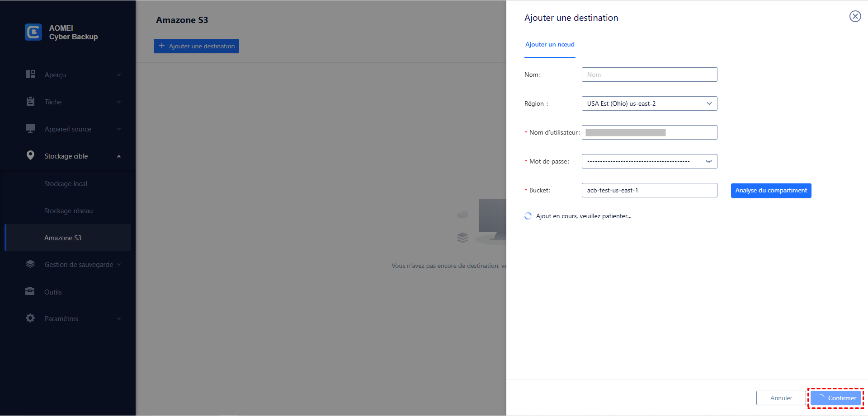Expand the Paramètres menu chevron
The image size is (868, 416).
pos(119,319)
